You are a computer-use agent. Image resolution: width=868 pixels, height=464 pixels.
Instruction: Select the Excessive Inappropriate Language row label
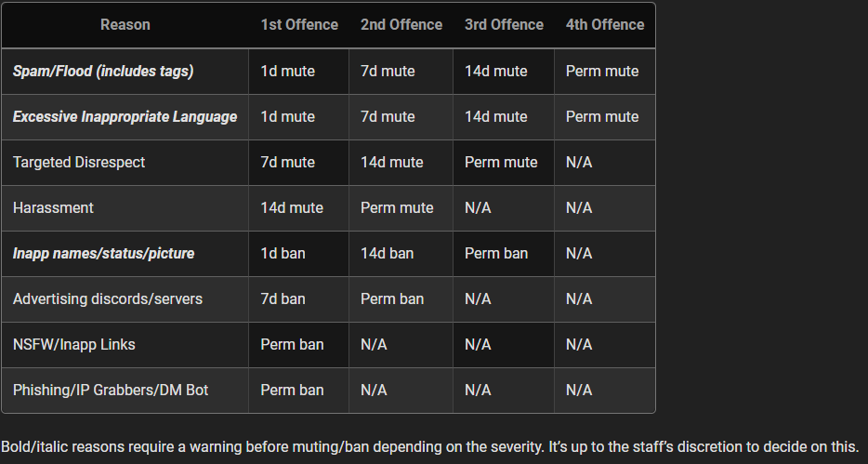[x=125, y=116]
